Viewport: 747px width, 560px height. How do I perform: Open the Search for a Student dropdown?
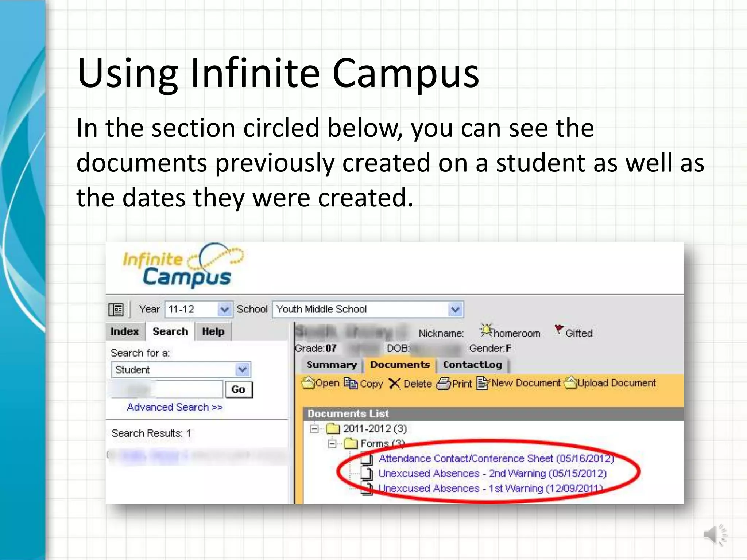(181, 370)
